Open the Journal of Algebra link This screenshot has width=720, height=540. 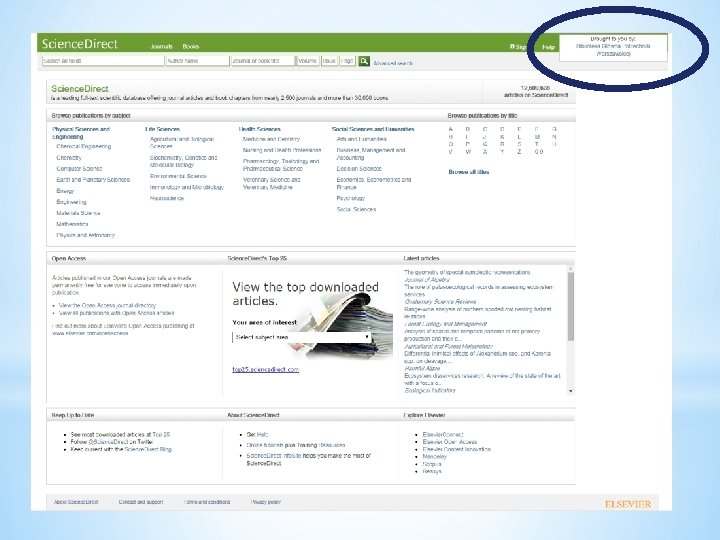(x=427, y=279)
